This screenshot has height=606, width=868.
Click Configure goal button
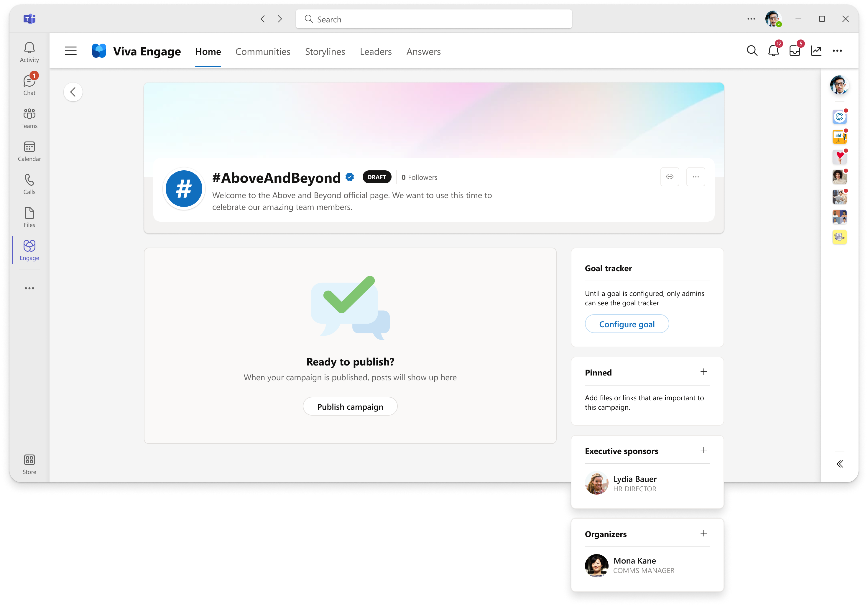(x=627, y=324)
